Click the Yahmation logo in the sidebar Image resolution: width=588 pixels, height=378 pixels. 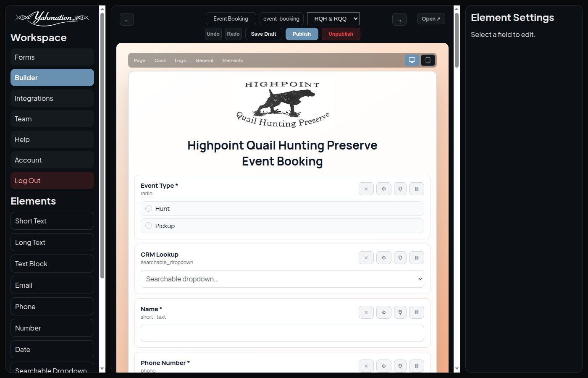(x=52, y=18)
